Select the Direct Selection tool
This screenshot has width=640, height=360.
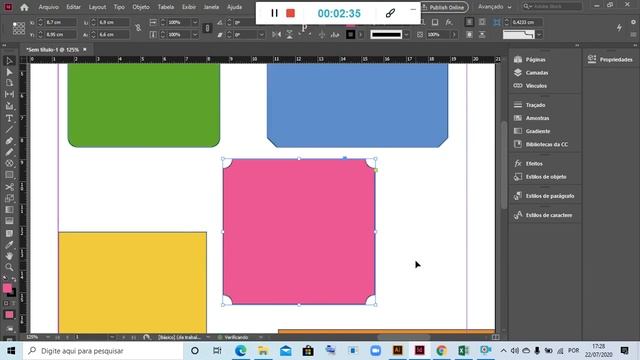pos(9,72)
